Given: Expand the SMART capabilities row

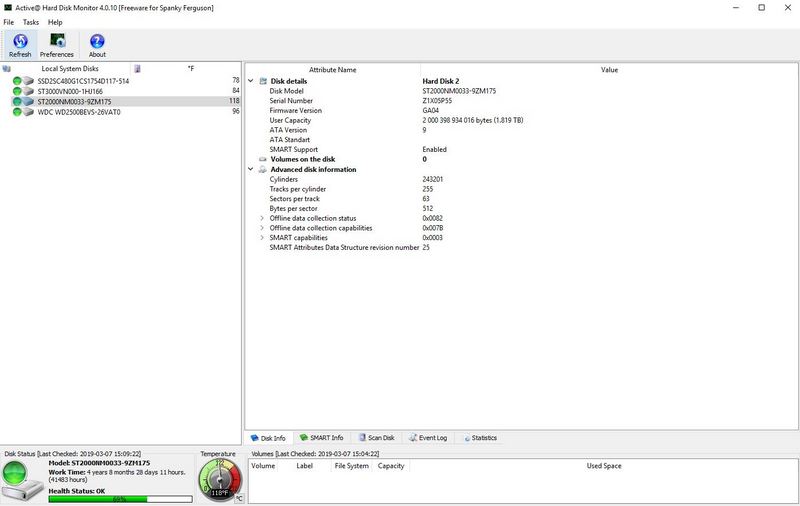Looking at the screenshot, I should coord(262,238).
